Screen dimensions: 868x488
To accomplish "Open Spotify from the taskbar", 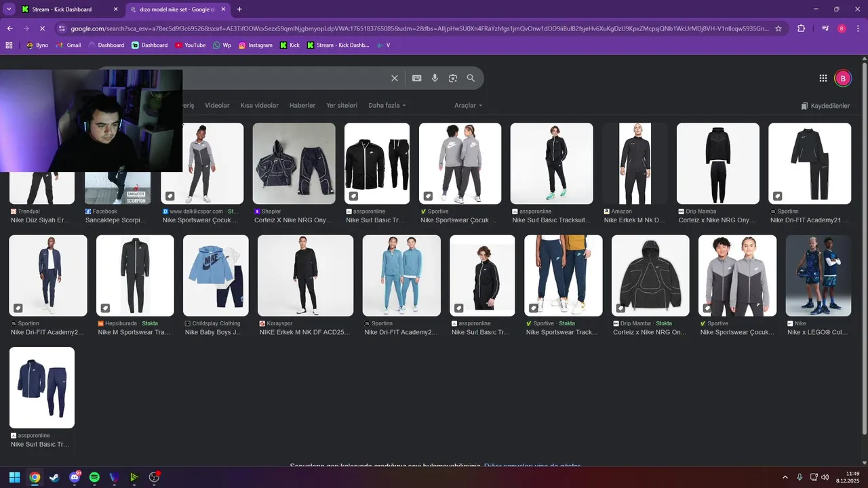I will point(94,477).
